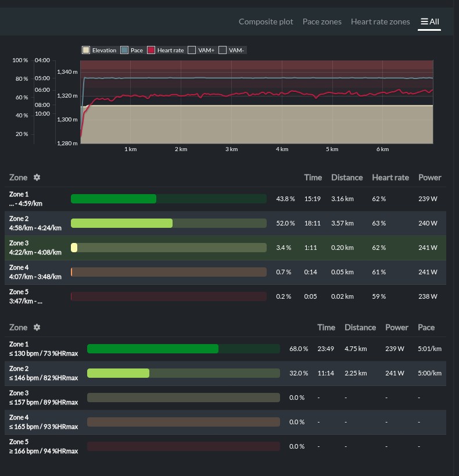Click the pace table Power column header
This screenshot has width=459, height=476.
tap(429, 178)
